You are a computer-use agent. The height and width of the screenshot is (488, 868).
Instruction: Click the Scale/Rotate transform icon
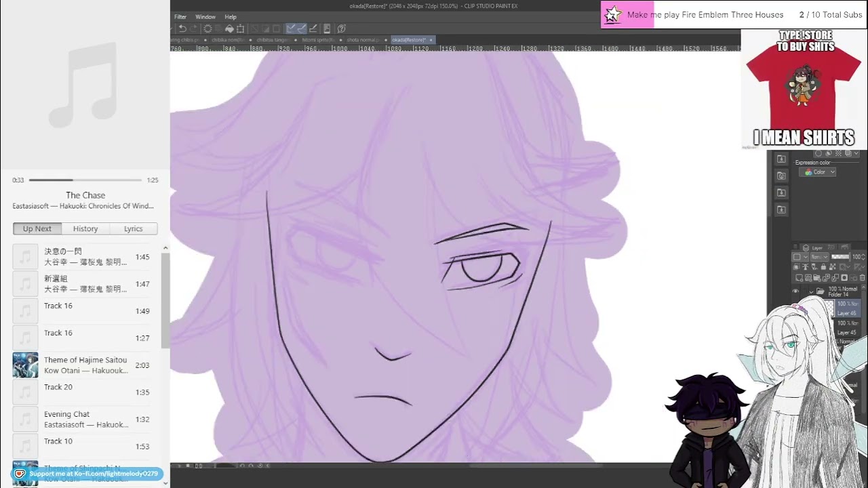tap(240, 28)
